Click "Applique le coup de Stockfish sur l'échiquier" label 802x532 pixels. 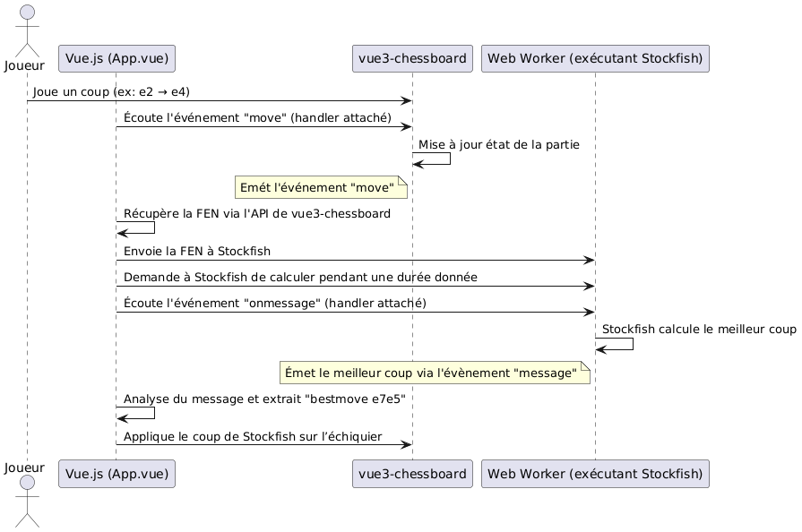pos(253,436)
